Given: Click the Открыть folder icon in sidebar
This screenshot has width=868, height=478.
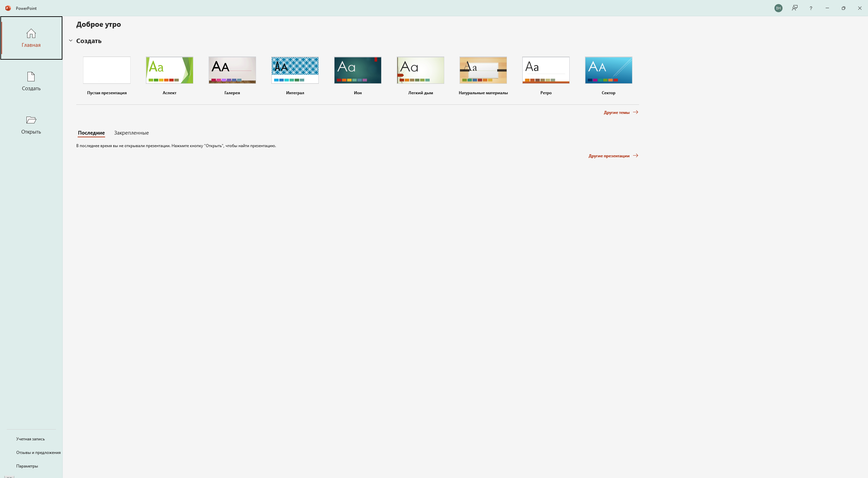Looking at the screenshot, I should click(31, 120).
